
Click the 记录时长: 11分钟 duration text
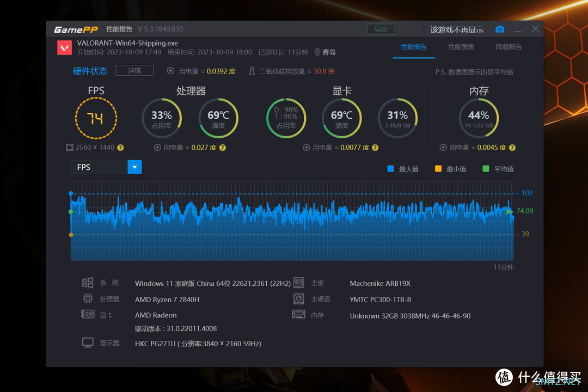[283, 52]
